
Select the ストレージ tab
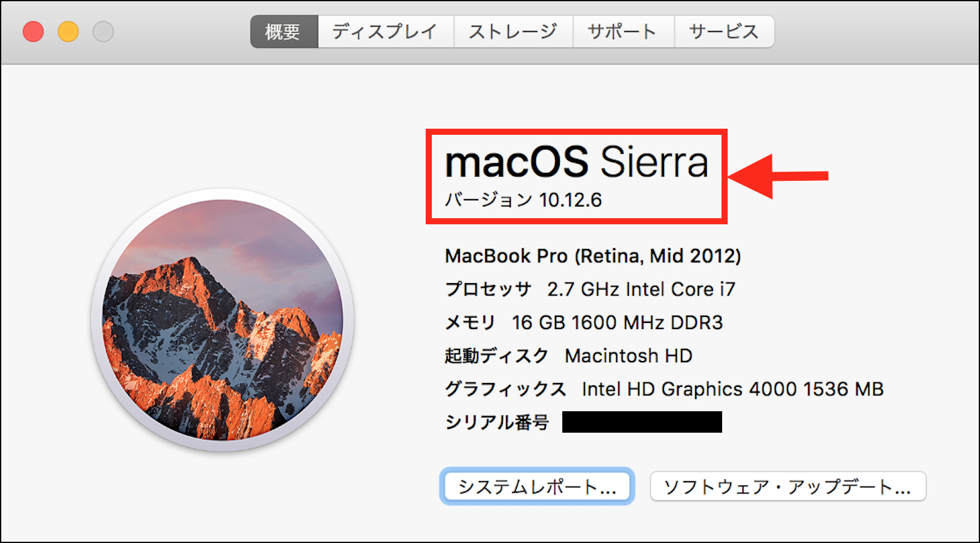point(513,31)
